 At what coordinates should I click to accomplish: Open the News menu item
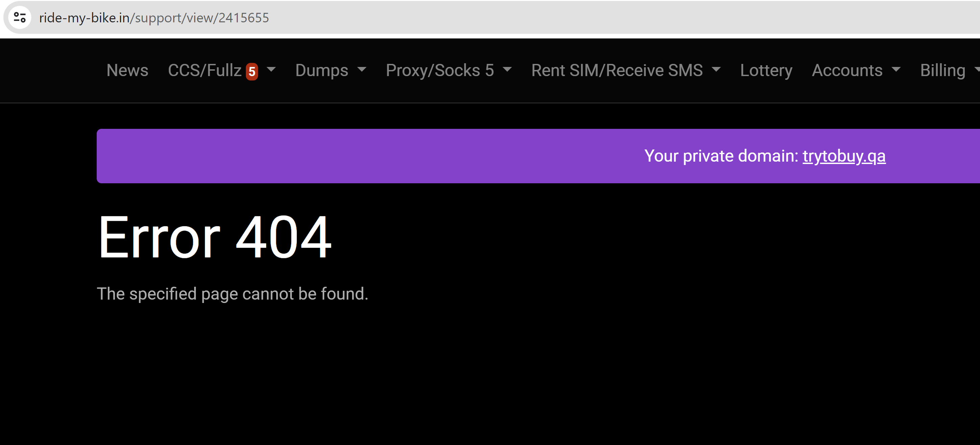coord(127,70)
